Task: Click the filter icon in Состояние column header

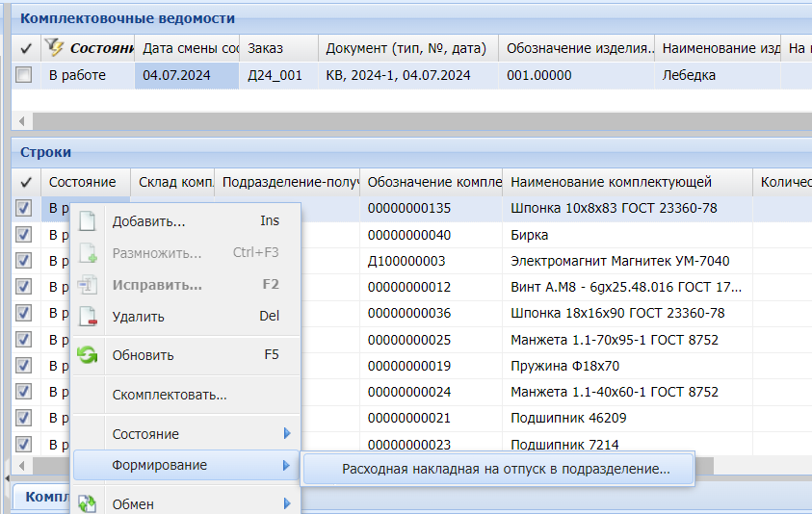Action: (x=55, y=48)
